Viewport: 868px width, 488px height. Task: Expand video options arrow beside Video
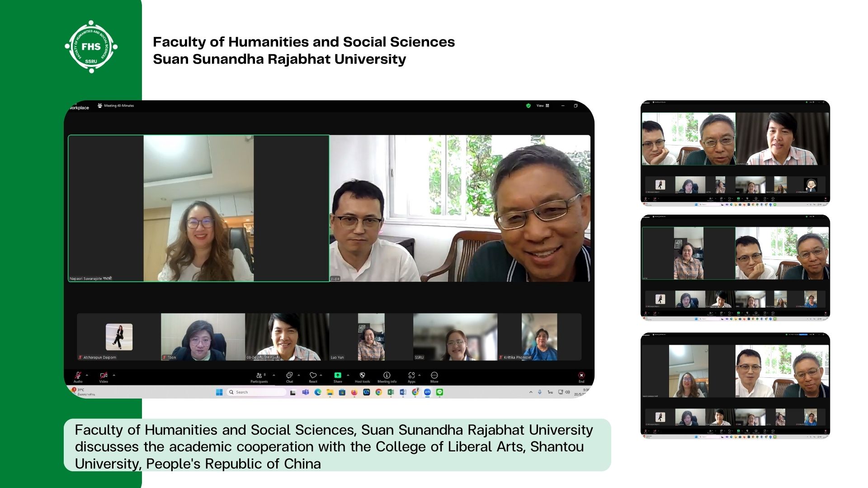[114, 375]
